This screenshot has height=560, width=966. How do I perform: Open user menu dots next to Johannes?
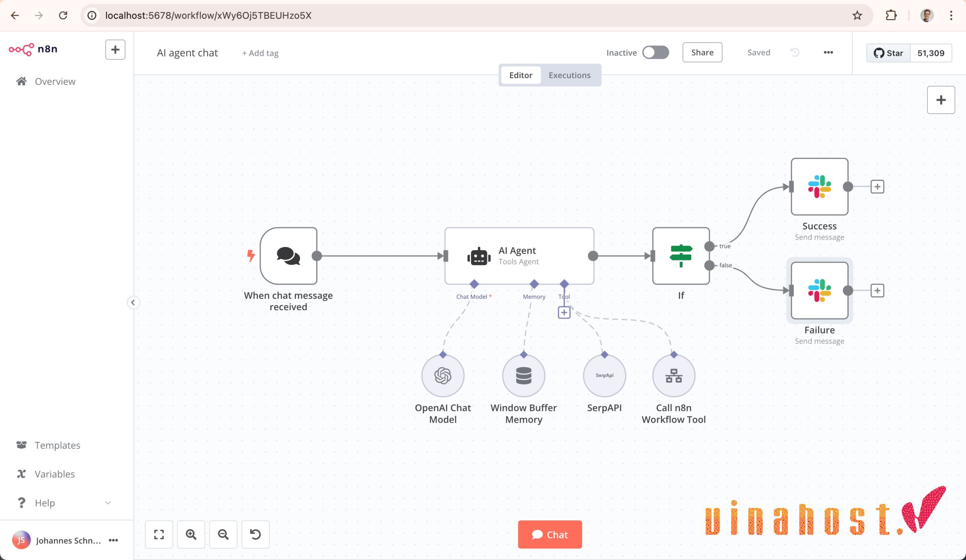pos(114,540)
